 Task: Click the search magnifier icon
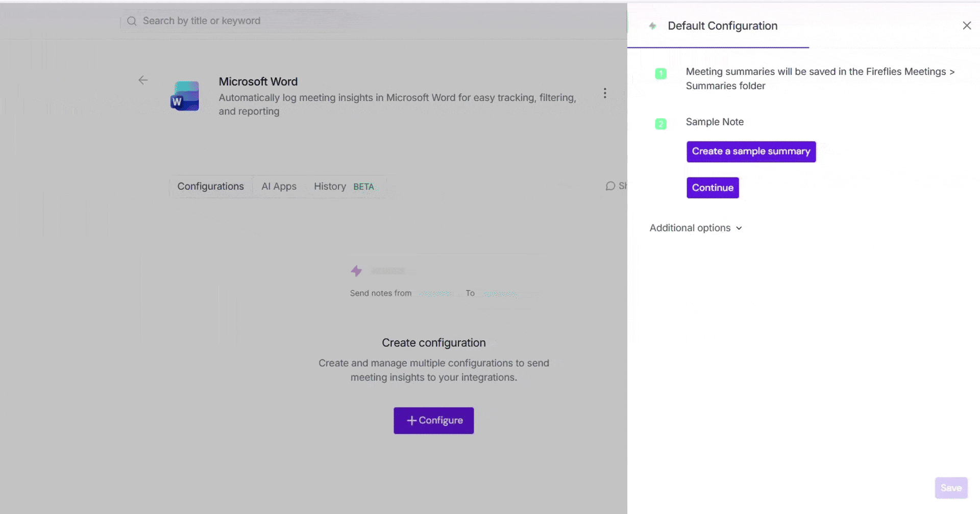pyautogui.click(x=131, y=21)
